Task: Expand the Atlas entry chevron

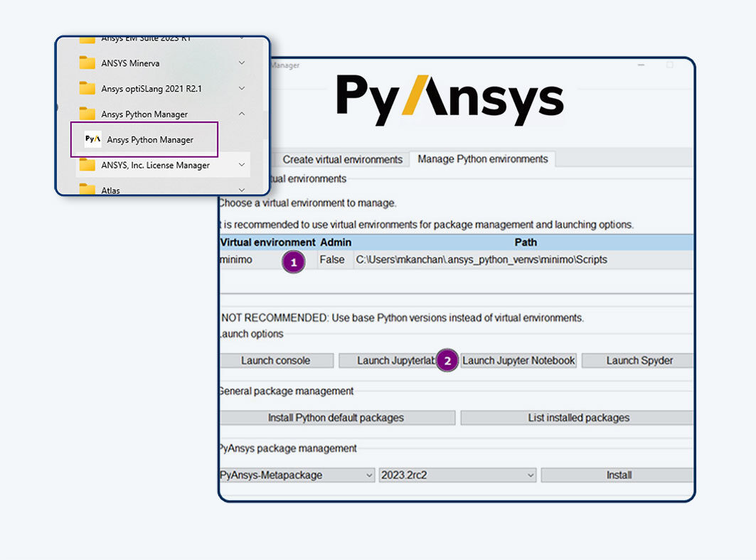Action: [x=241, y=189]
